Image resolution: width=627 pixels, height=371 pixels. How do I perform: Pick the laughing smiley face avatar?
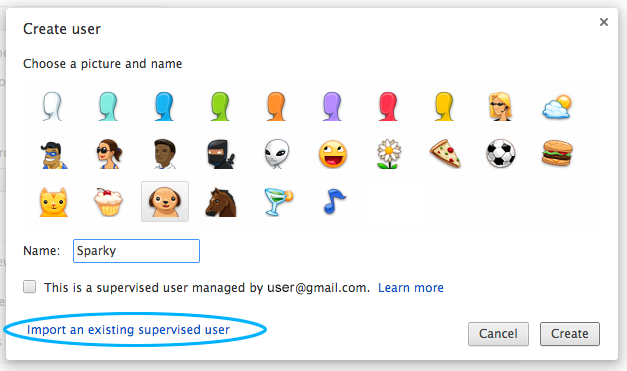333,154
